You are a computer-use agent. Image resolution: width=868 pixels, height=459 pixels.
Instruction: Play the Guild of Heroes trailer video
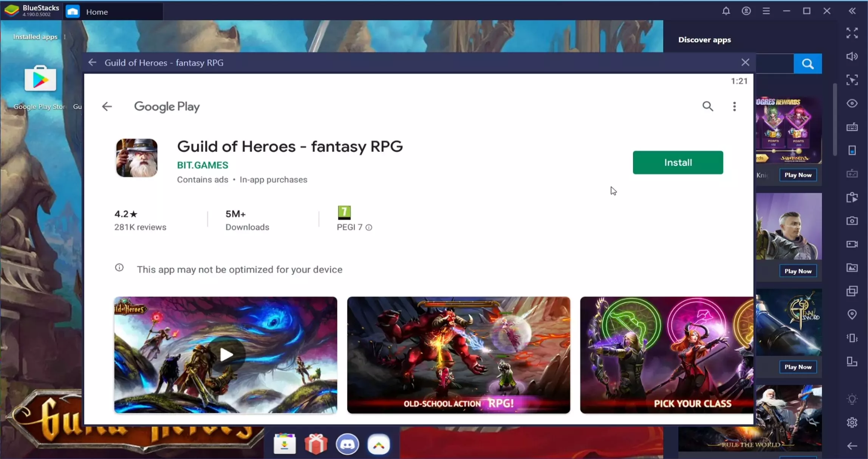226,354
